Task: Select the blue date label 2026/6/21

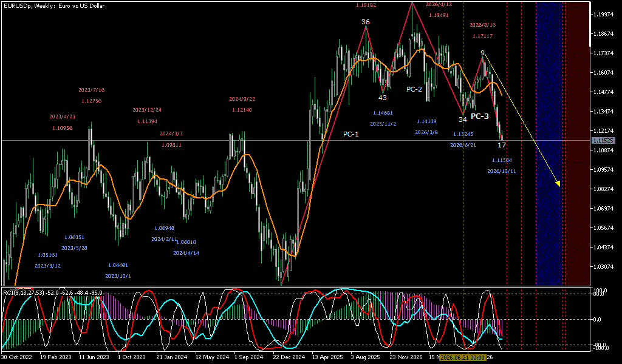Action: (x=463, y=145)
